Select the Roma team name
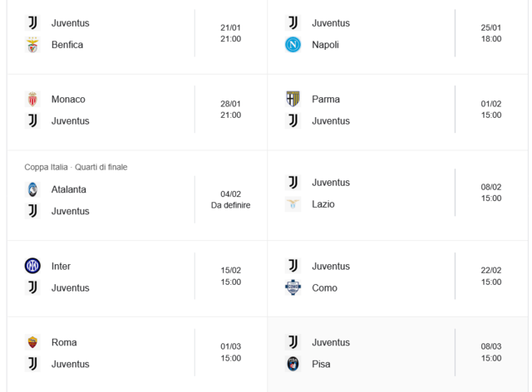Image resolution: width=532 pixels, height=392 pixels. pos(64,342)
